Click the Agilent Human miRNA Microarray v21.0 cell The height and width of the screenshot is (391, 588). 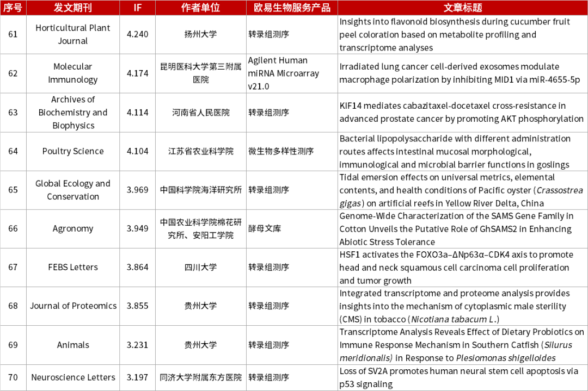point(292,73)
